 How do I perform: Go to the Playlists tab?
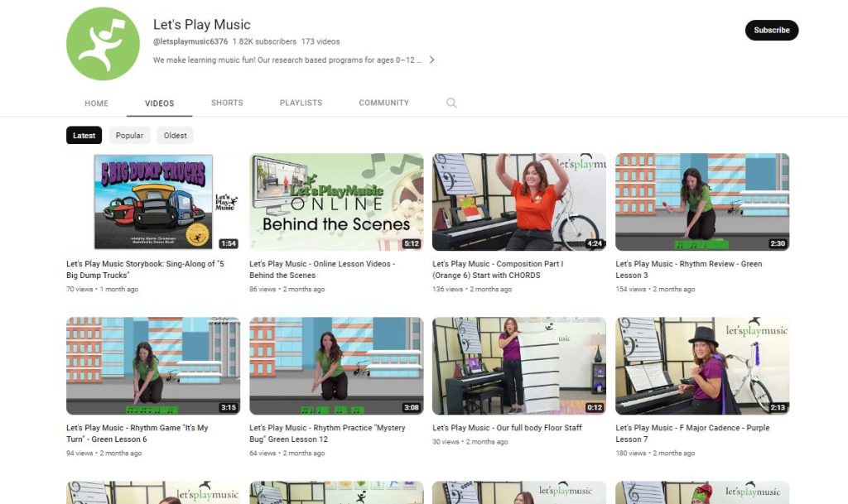pyautogui.click(x=301, y=103)
